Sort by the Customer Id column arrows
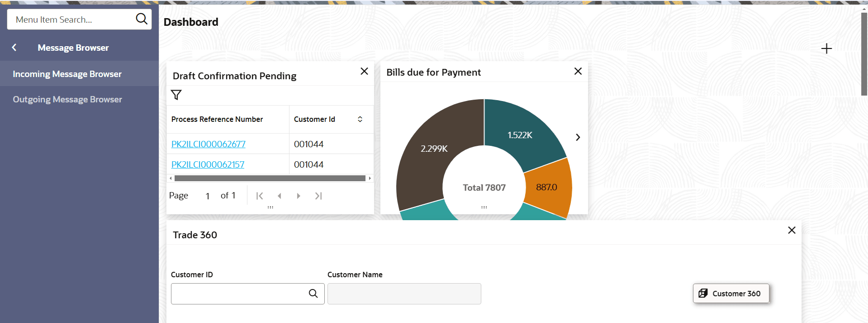Screen dimensions: 868x323 pos(360,119)
